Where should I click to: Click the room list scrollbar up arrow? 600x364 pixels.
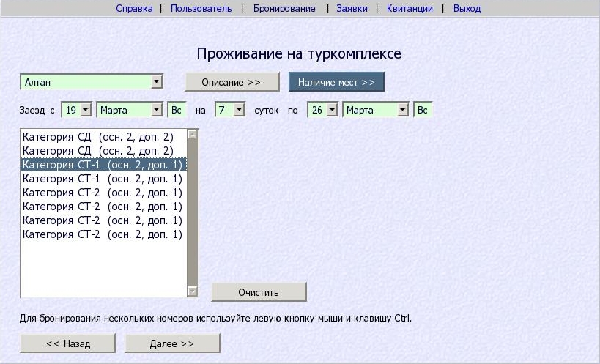pyautogui.click(x=192, y=135)
